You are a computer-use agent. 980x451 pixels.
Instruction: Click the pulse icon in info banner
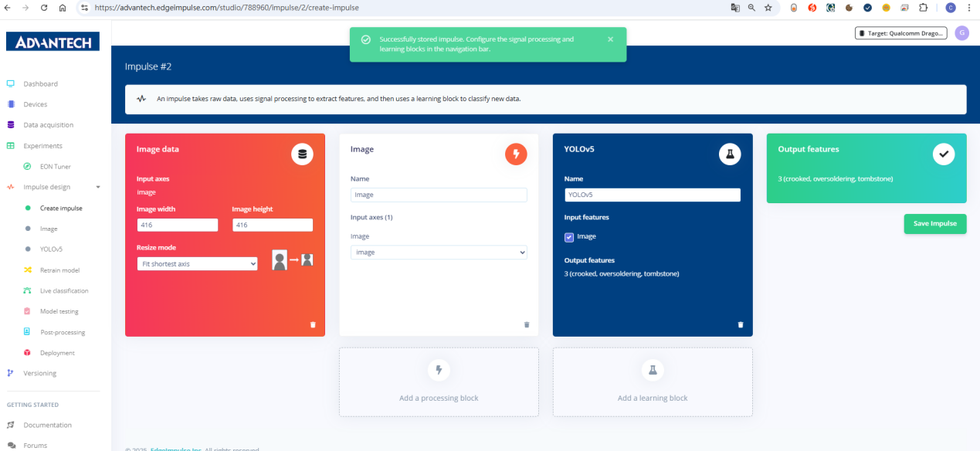click(141, 99)
